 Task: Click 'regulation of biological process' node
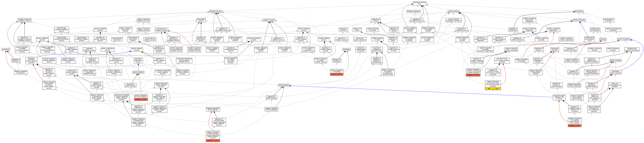(x=416, y=20)
